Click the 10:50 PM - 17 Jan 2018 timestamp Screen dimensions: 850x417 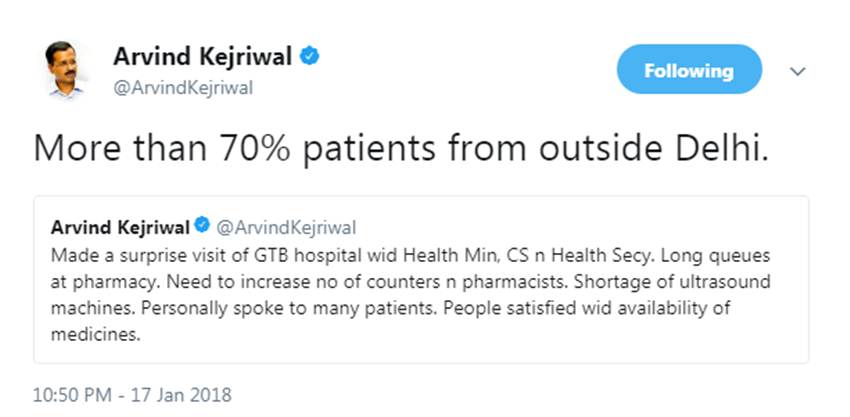(133, 395)
